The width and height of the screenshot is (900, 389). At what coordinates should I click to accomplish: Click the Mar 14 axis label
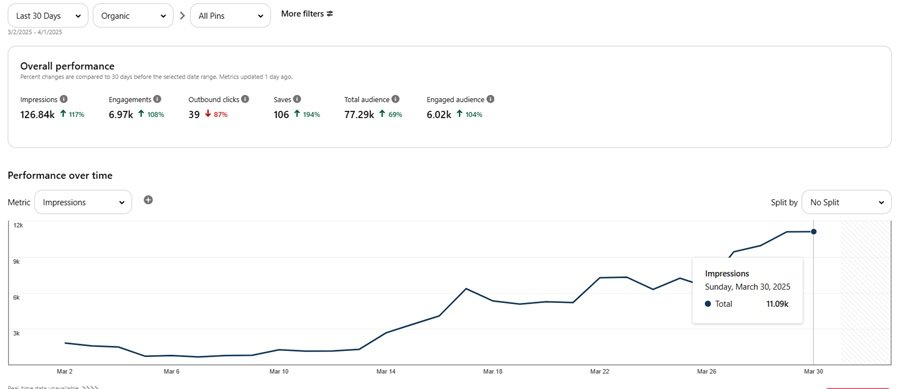click(386, 372)
